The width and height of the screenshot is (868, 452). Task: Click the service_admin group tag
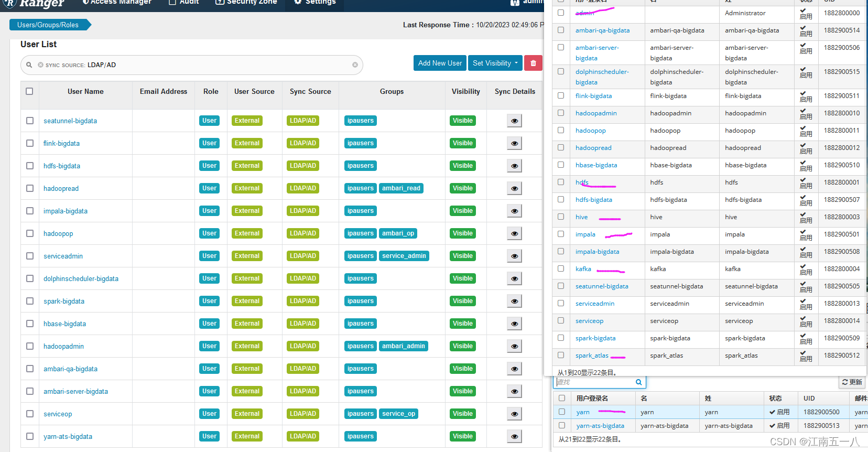(x=404, y=256)
